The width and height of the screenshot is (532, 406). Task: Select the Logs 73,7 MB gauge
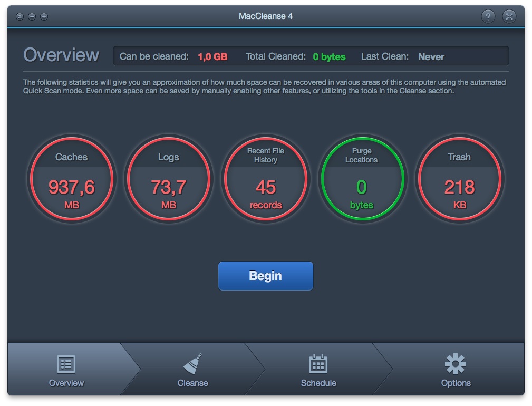point(169,179)
